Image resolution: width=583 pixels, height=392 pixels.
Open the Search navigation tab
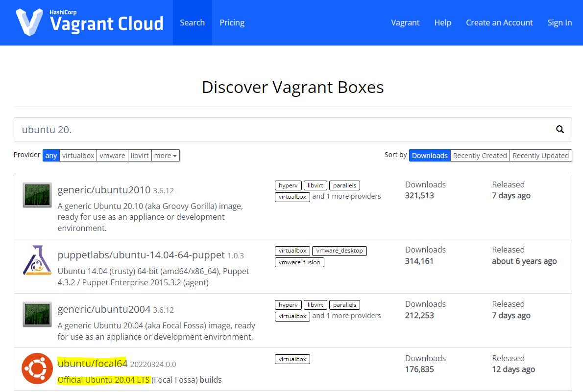(x=192, y=23)
